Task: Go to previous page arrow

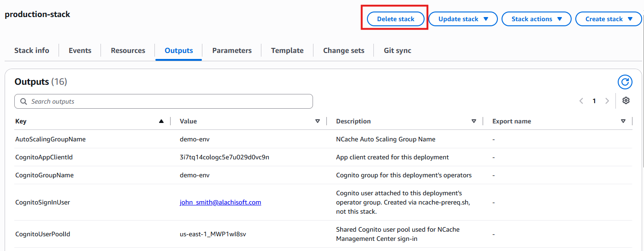Action: click(581, 101)
